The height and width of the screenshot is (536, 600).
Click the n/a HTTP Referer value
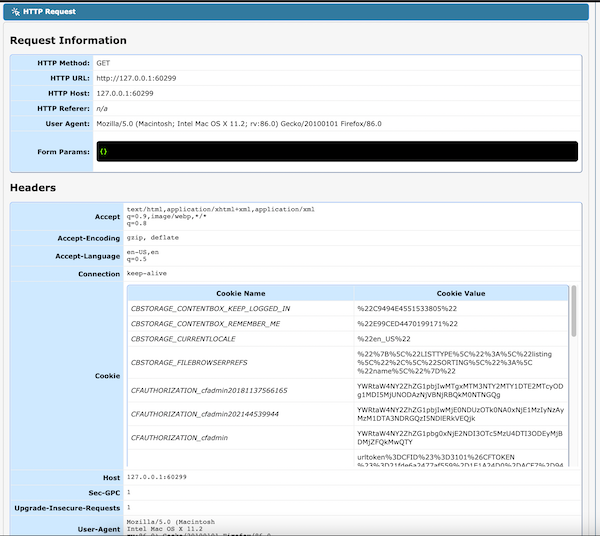102,109
